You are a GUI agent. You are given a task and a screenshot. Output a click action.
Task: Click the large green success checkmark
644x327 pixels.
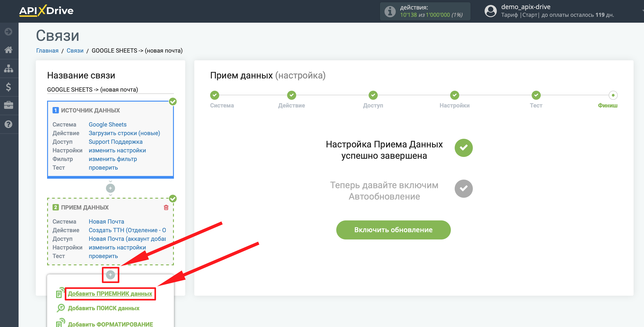click(x=464, y=148)
